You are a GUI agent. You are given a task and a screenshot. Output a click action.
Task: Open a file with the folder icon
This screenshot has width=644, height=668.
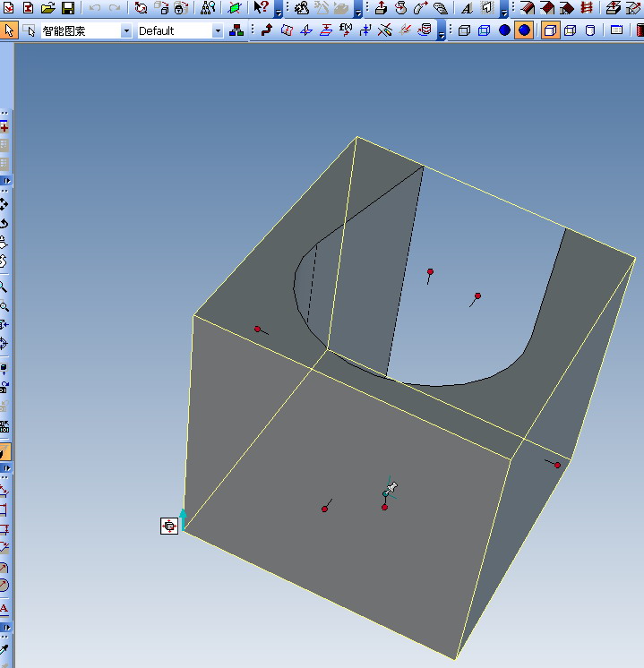[48, 7]
